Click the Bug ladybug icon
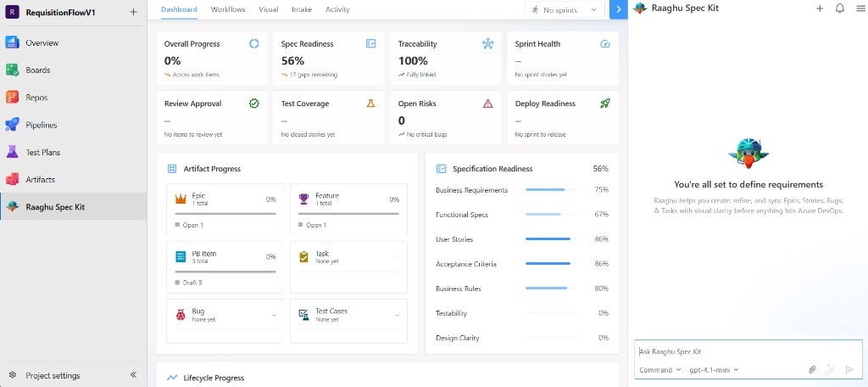Viewport: 868px width, 387px height. [181, 314]
